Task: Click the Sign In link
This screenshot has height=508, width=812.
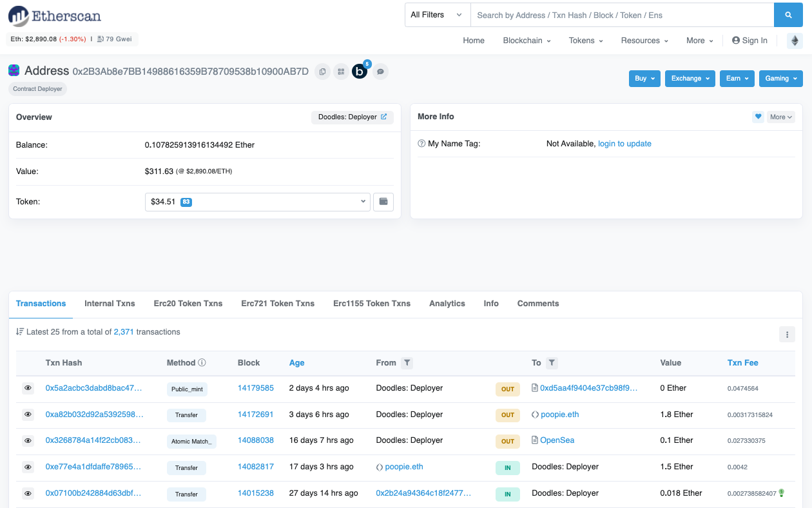Action: pyautogui.click(x=749, y=41)
